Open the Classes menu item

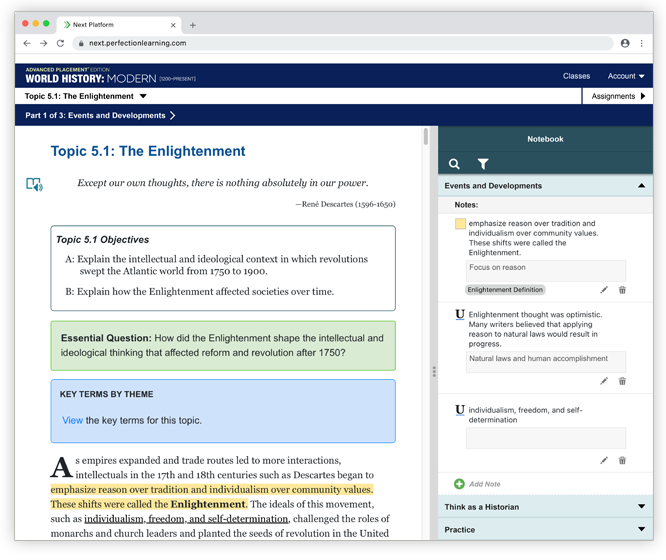576,76
